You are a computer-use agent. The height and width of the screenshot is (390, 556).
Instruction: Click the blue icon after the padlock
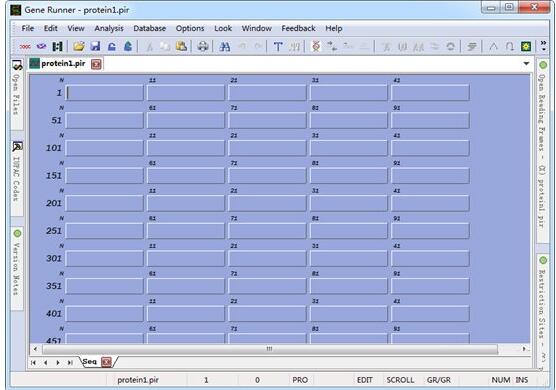(128, 46)
